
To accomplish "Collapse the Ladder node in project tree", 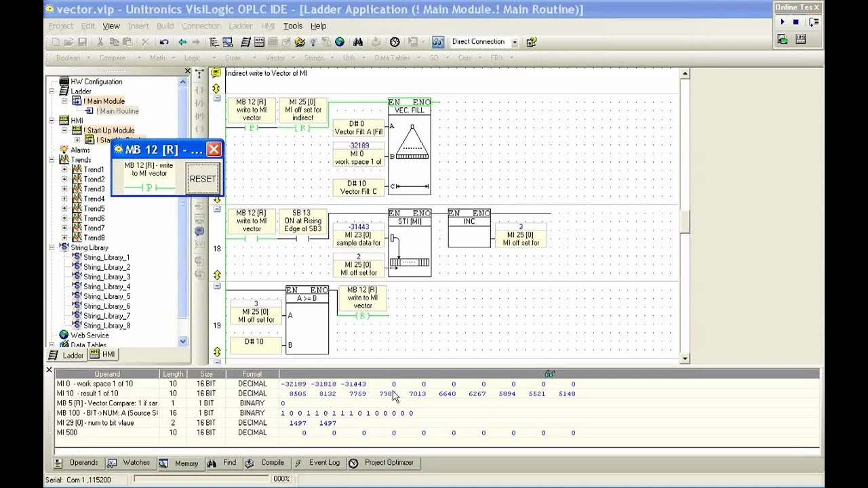I will click(x=52, y=91).
